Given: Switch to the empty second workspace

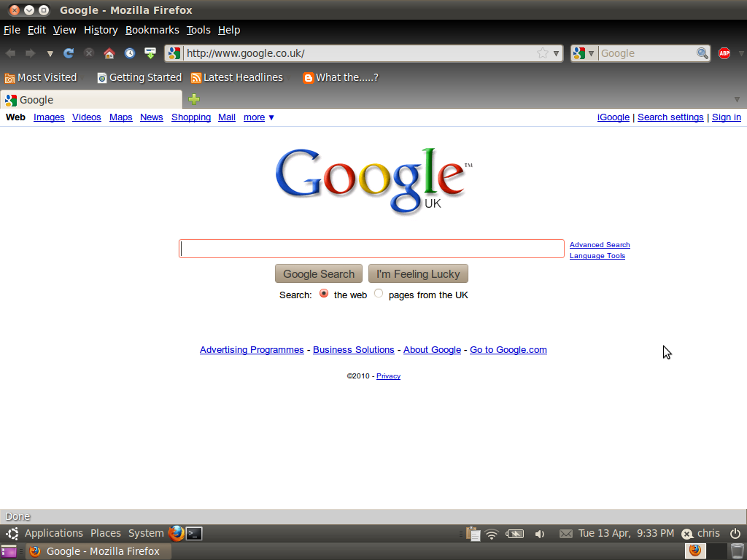Looking at the screenshot, I should pyautogui.click(x=716, y=551).
